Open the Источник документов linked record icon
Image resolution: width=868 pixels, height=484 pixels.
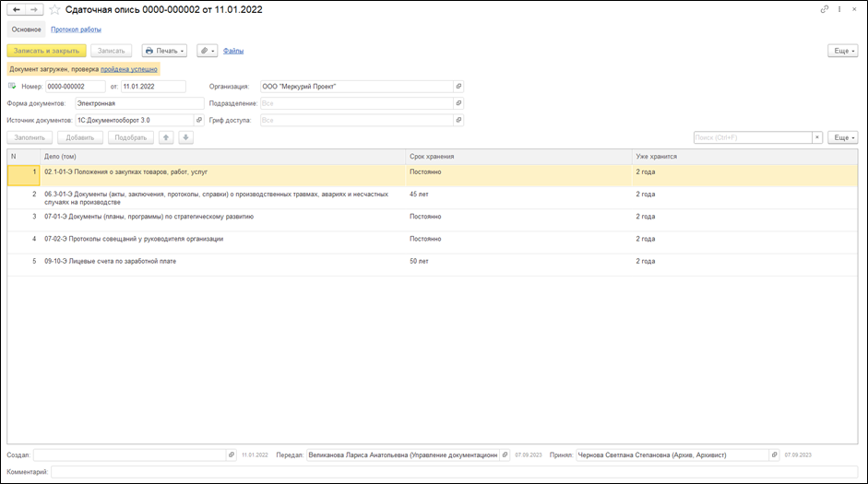pos(198,120)
